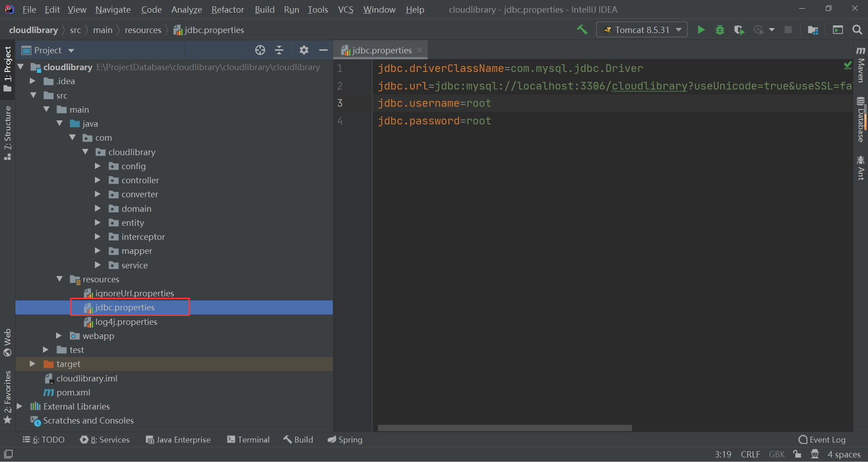Open the Refactor menu

click(x=227, y=9)
